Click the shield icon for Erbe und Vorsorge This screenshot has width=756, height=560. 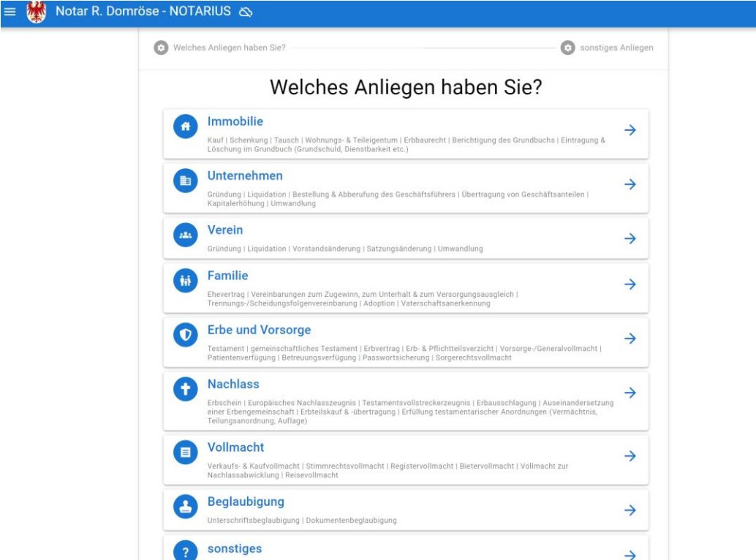[186, 335]
